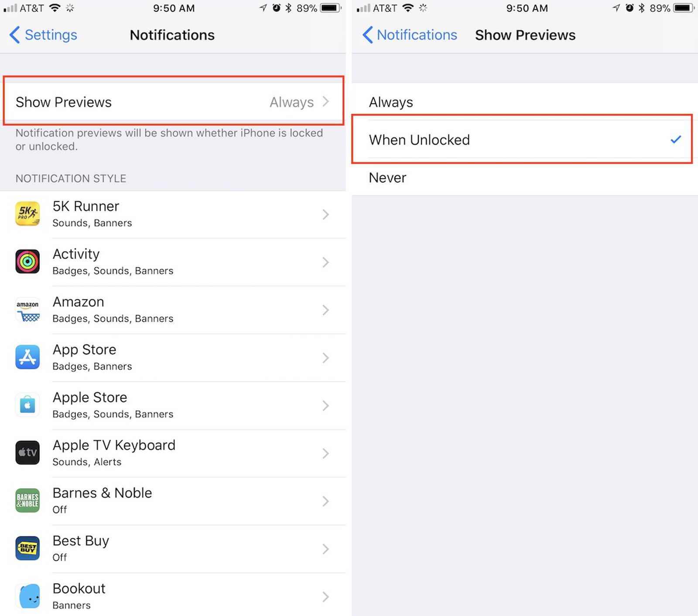Tap the Amazon shopping cart icon
Image resolution: width=698 pixels, height=616 pixels.
coord(27,310)
